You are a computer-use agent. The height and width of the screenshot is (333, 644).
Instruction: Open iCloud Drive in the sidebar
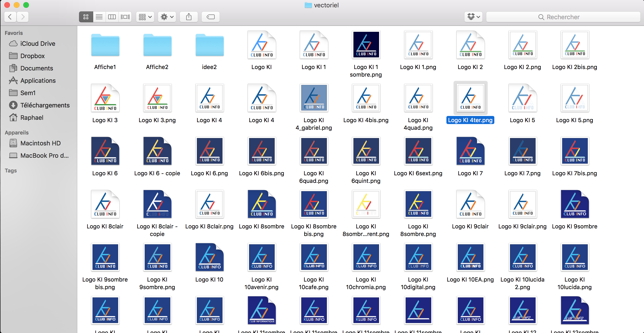(x=37, y=43)
